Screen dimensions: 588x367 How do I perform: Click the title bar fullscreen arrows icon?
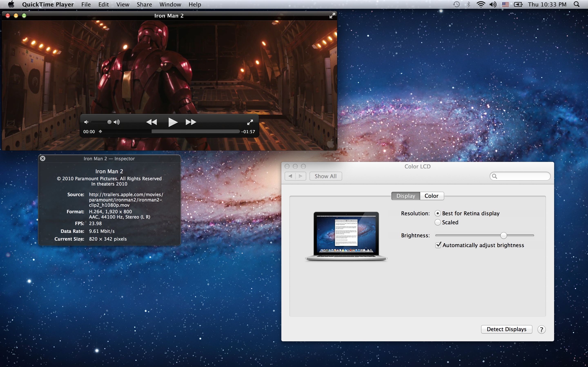pos(332,16)
